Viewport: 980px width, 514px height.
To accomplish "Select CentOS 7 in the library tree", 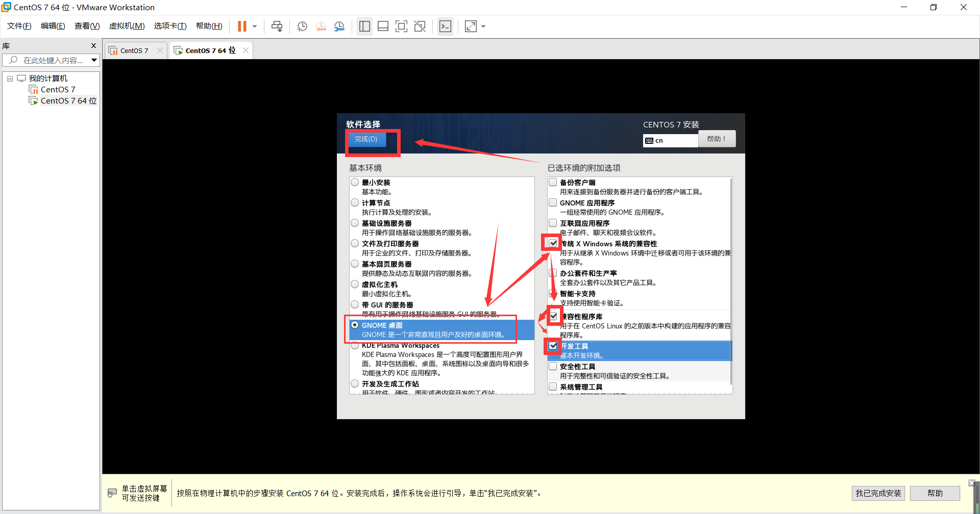I will tap(58, 90).
